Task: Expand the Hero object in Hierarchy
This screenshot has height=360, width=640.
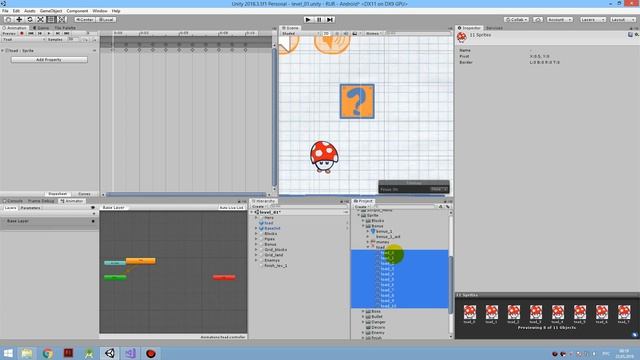Action: point(256,218)
